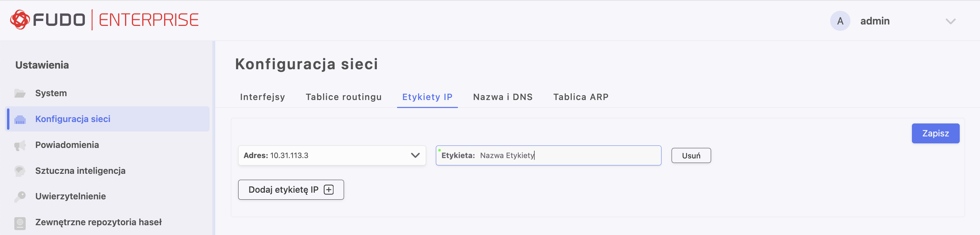Click the Konfiguracja sieci network icon
The image size is (980, 235).
coord(20,119)
